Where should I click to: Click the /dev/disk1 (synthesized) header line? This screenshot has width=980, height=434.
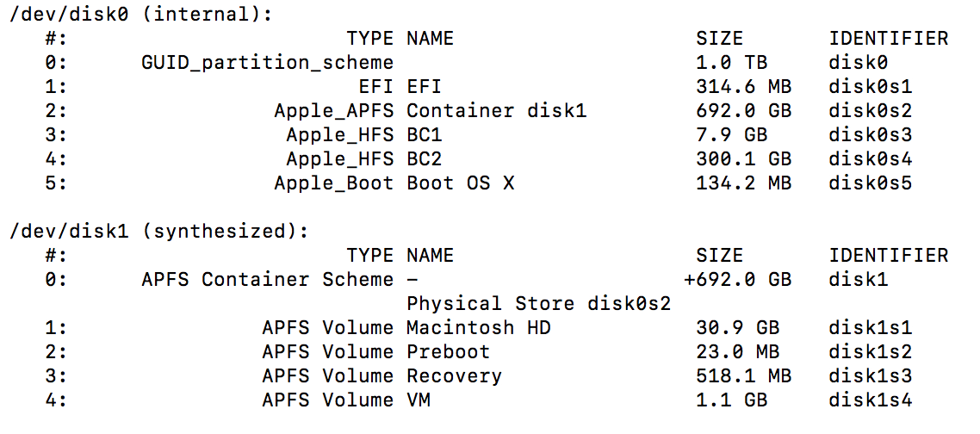[x=158, y=232]
